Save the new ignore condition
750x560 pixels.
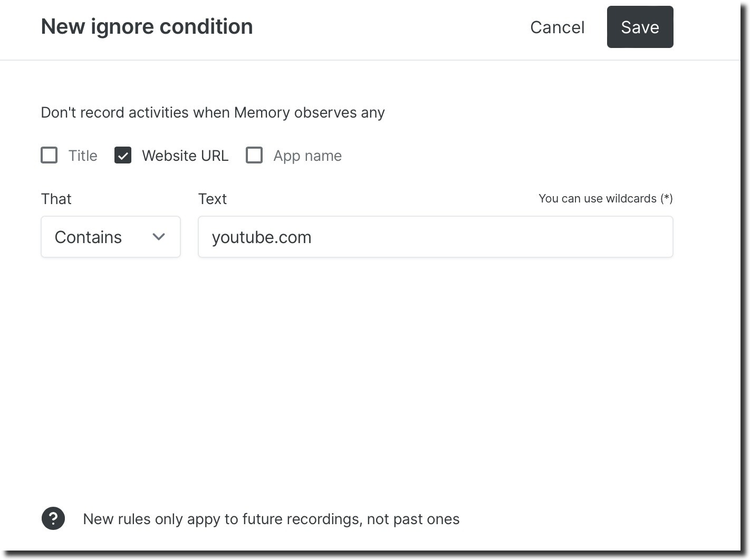tap(640, 27)
